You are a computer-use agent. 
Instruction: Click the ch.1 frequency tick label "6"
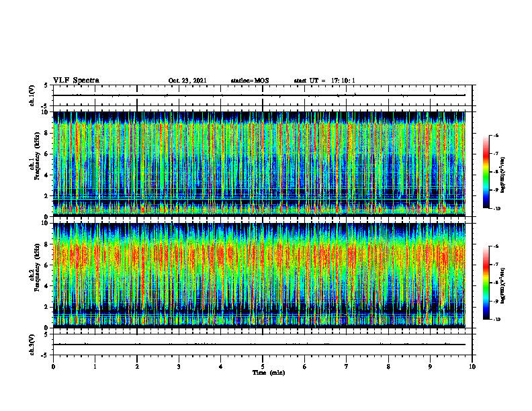[47, 154]
